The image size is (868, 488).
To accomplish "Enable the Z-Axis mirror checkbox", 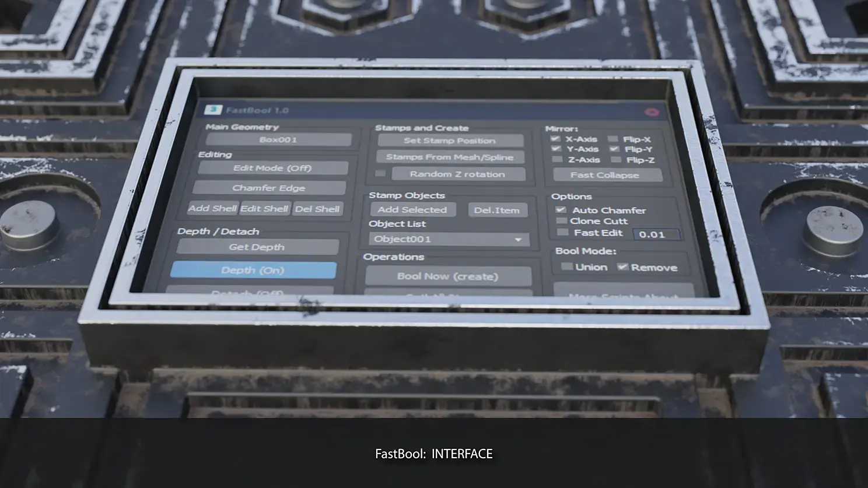I will click(558, 159).
